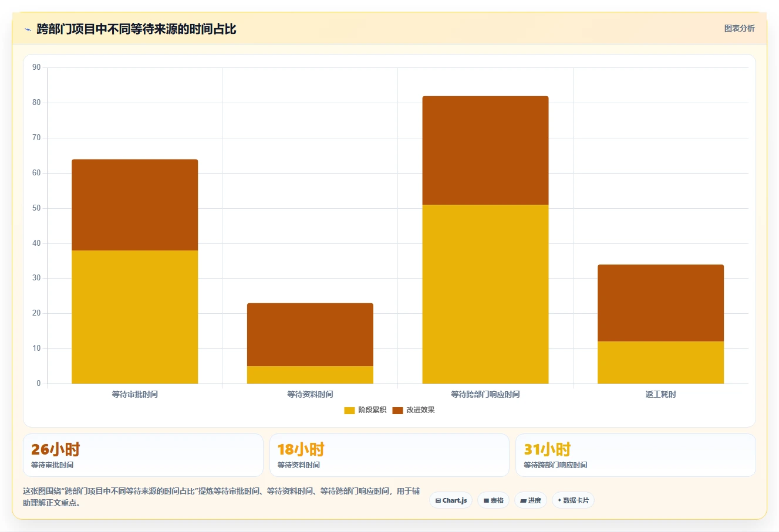Click the yellow segment of 返工耗时 bar

point(660,362)
